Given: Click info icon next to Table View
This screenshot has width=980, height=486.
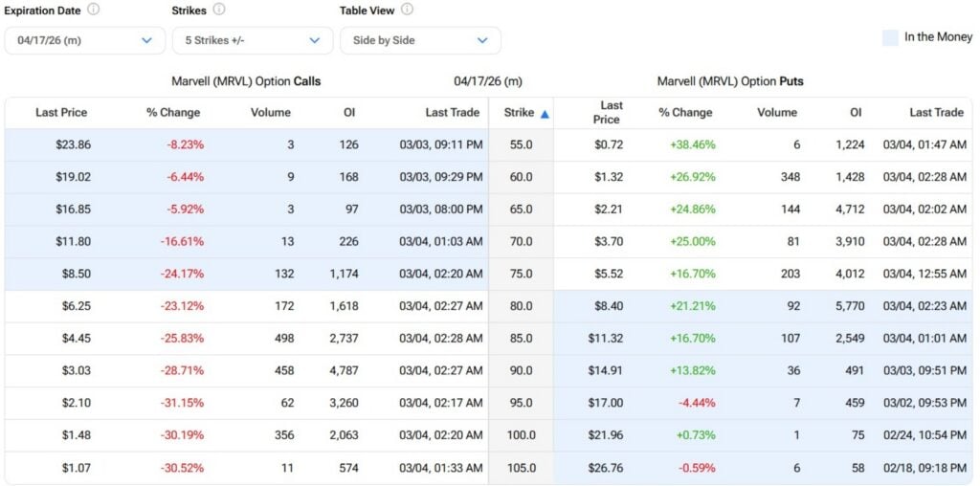Looking at the screenshot, I should [407, 10].
